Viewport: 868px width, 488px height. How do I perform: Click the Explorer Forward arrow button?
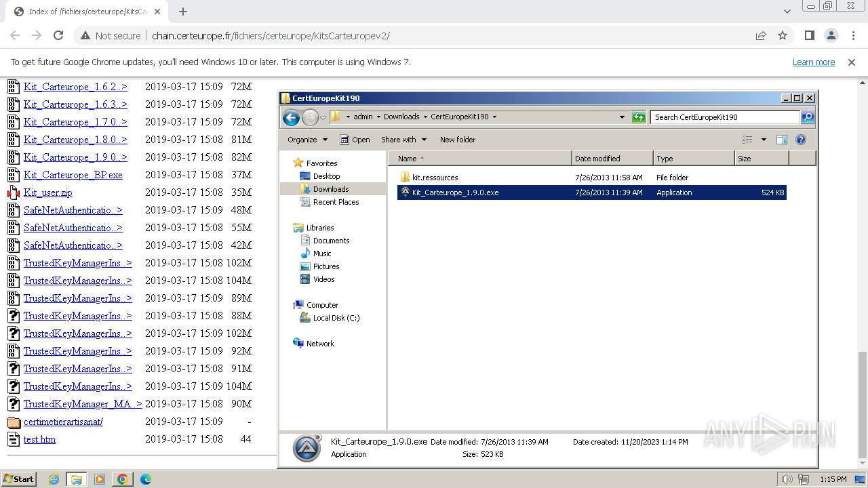(310, 117)
